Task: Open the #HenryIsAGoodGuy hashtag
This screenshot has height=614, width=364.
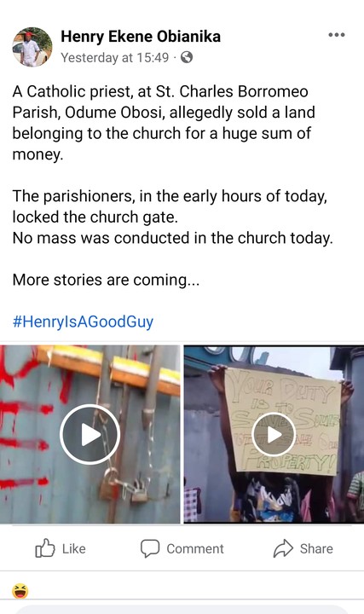Action: click(83, 321)
